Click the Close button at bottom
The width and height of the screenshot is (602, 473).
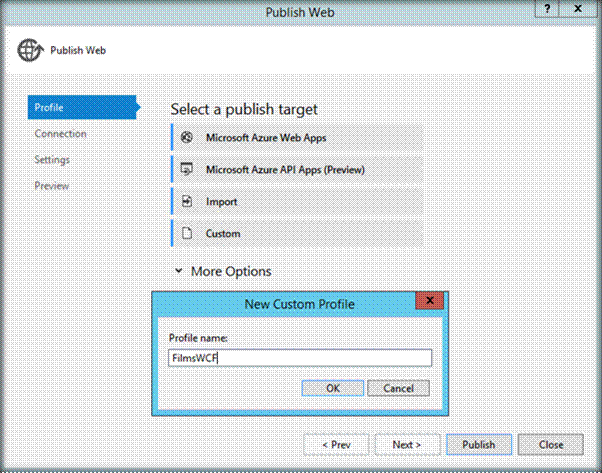[x=551, y=445]
